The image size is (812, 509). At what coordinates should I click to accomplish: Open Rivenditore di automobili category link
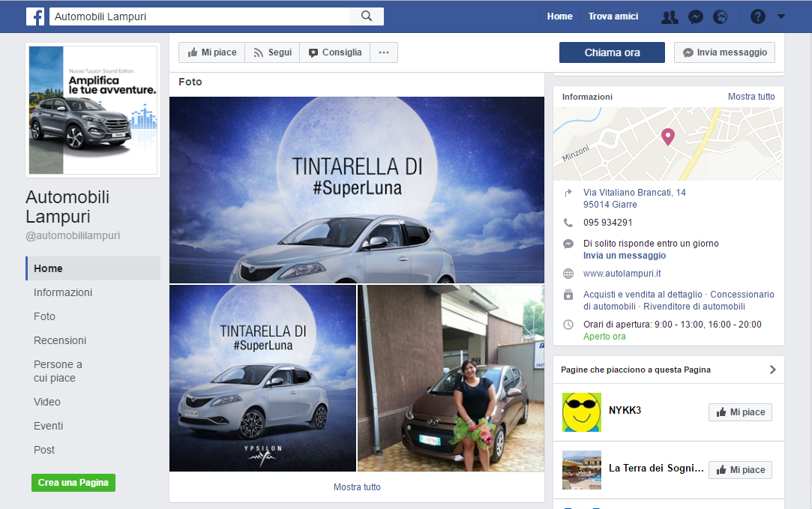tap(694, 306)
